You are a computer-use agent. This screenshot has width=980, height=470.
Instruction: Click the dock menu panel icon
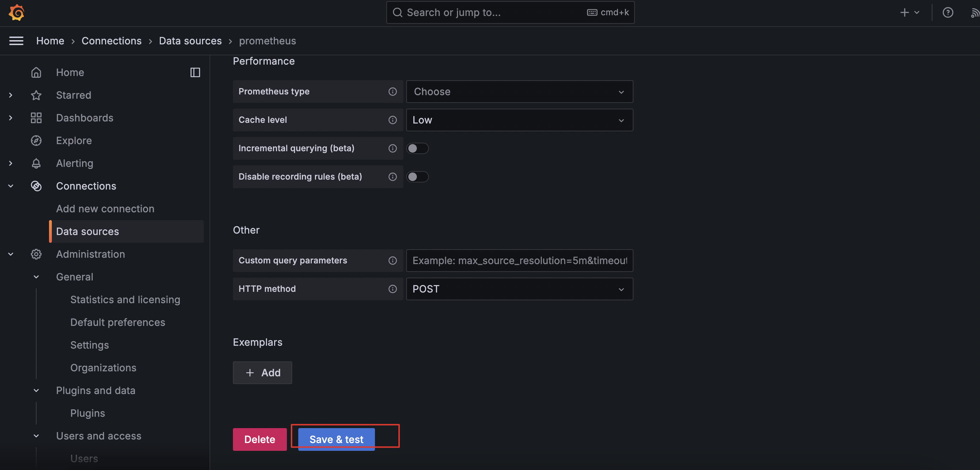[195, 72]
